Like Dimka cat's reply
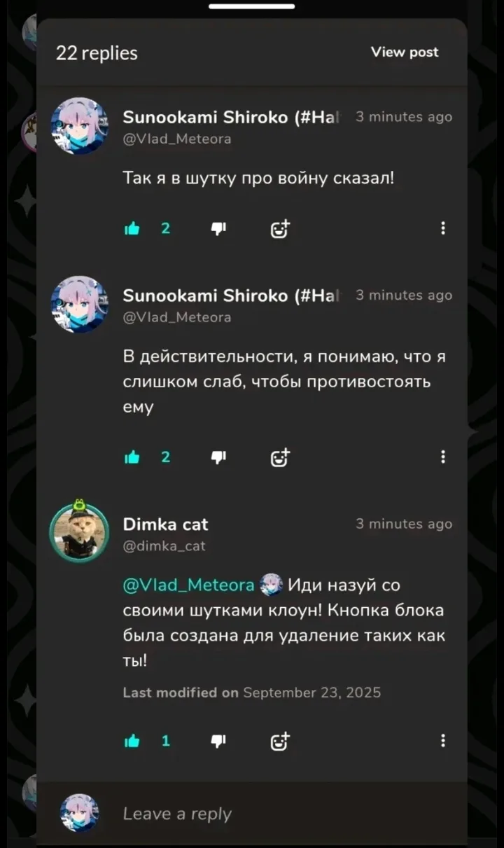 [132, 741]
